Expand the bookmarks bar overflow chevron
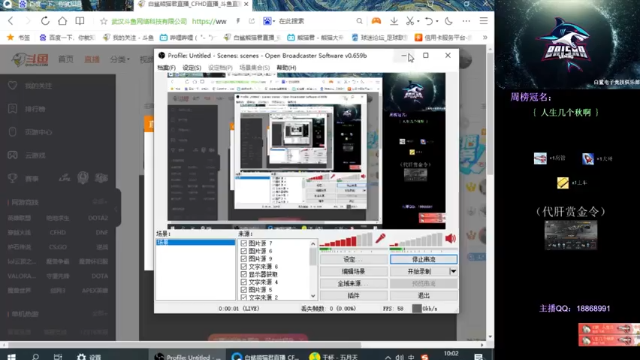Image resolution: width=640 pixels, height=360 pixels. 485,37
